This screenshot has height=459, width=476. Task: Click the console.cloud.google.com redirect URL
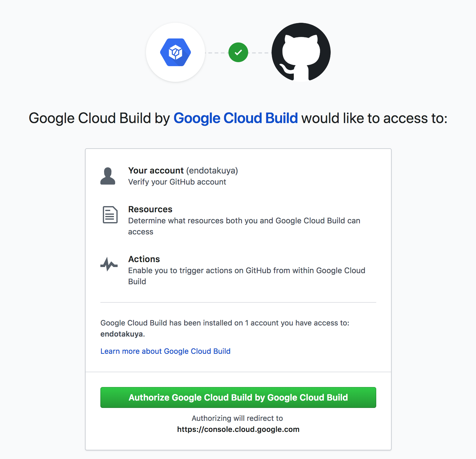pos(238,429)
